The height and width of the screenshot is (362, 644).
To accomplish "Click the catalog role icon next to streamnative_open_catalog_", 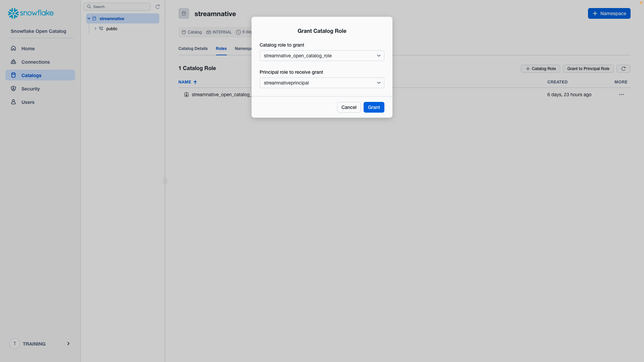I will tap(186, 95).
